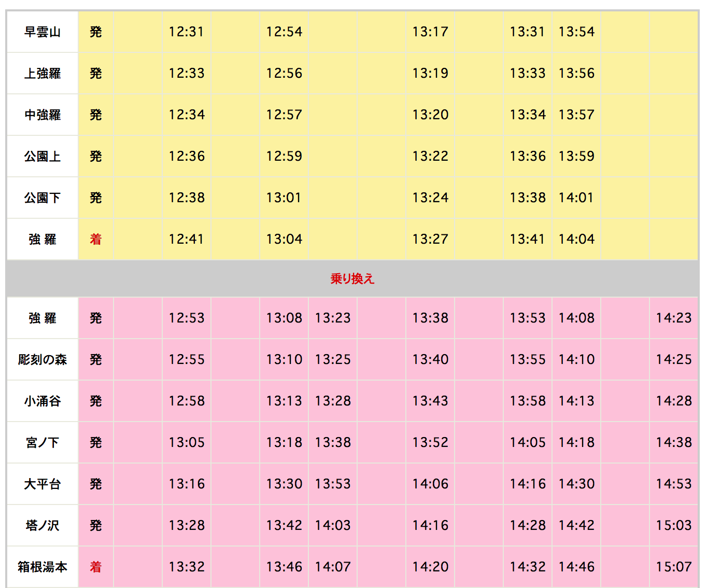The height and width of the screenshot is (588, 707).
Task: Select the 公園上 station cell
Action: tap(43, 156)
